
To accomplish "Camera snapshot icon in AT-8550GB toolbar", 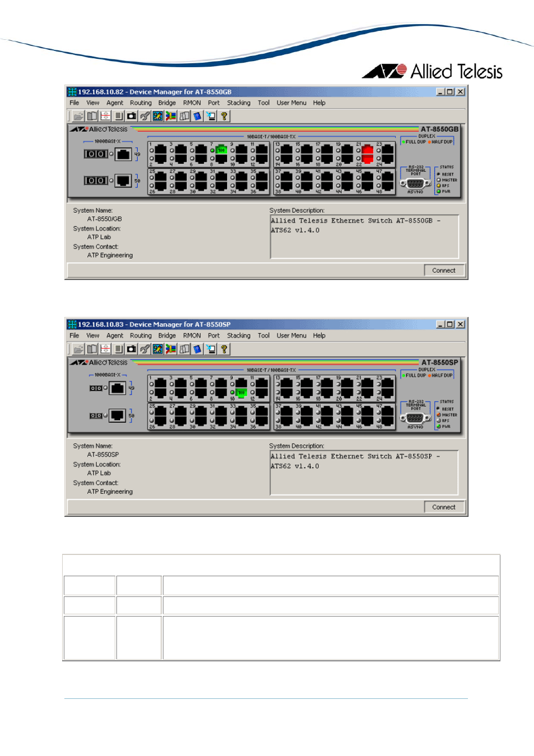I will 132,116.
